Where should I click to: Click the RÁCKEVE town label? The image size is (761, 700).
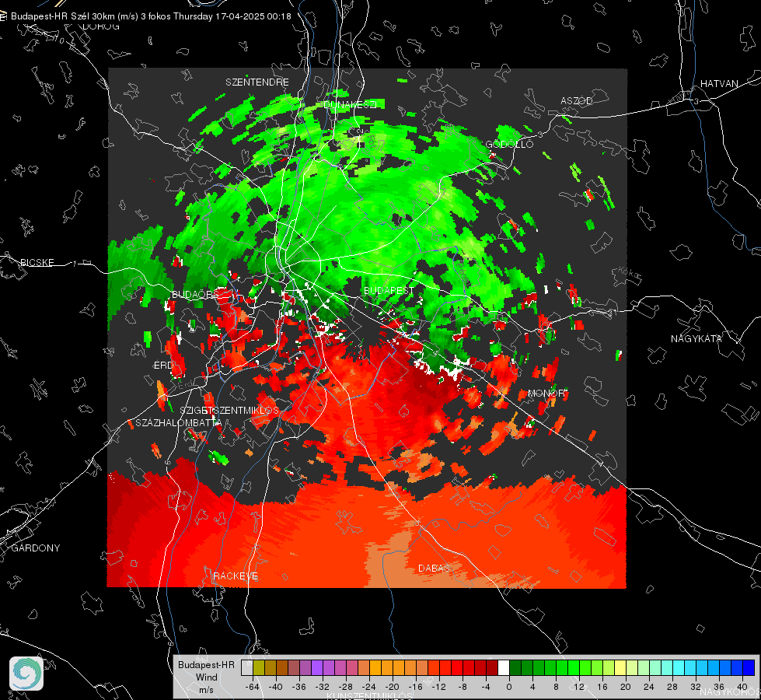pos(236,576)
